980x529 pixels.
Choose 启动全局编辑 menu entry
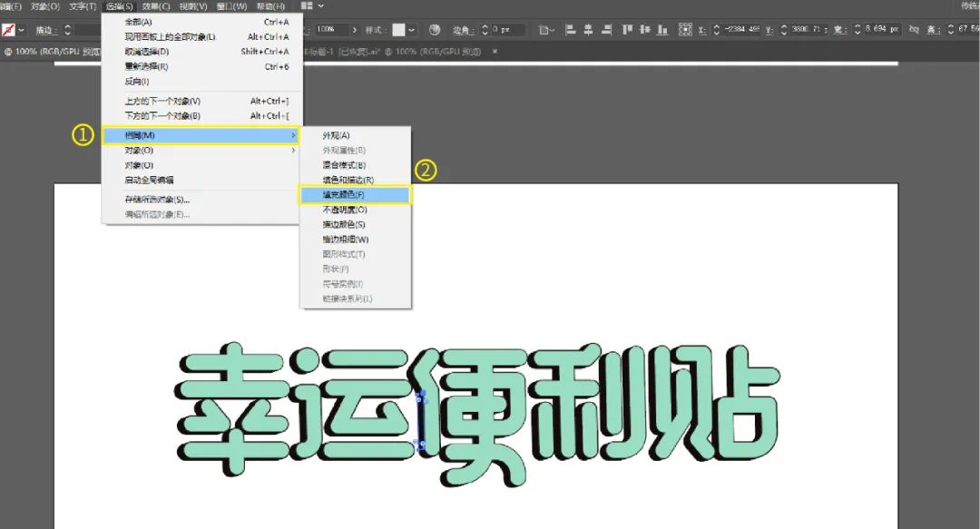(201, 180)
